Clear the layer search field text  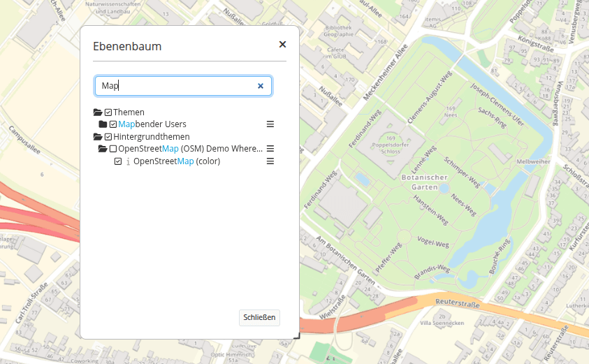(261, 86)
